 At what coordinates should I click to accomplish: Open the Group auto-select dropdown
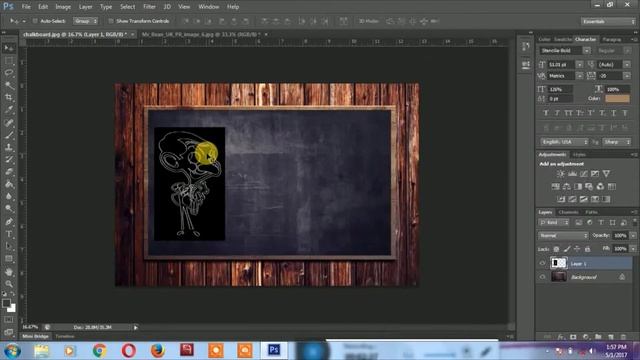click(x=86, y=21)
